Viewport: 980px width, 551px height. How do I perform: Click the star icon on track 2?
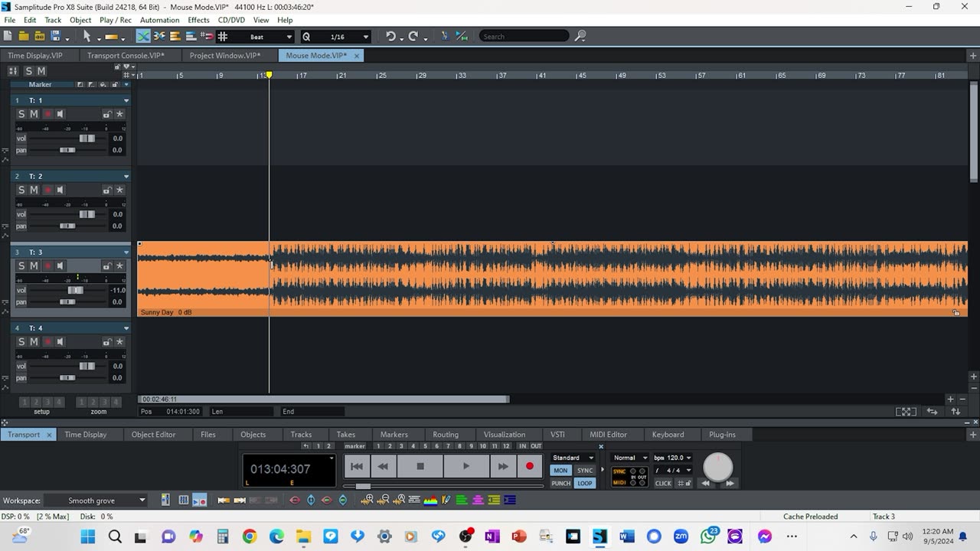119,190
